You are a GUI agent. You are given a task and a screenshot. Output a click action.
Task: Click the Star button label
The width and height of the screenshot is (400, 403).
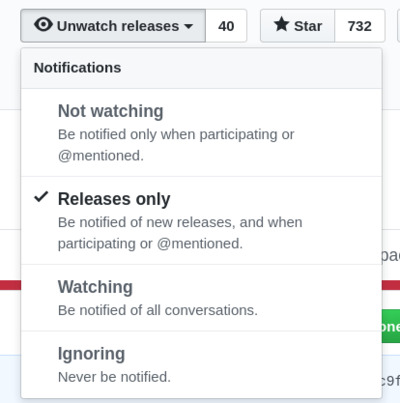point(308,26)
